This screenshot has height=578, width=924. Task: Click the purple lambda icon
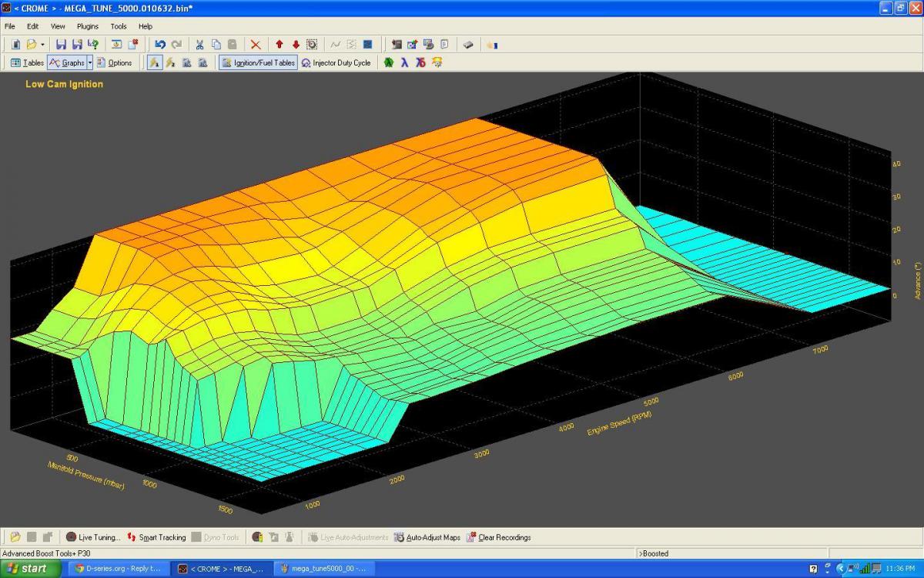click(x=404, y=62)
